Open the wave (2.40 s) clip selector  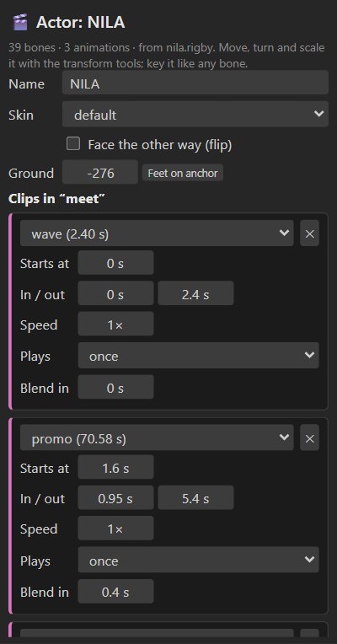click(x=157, y=233)
